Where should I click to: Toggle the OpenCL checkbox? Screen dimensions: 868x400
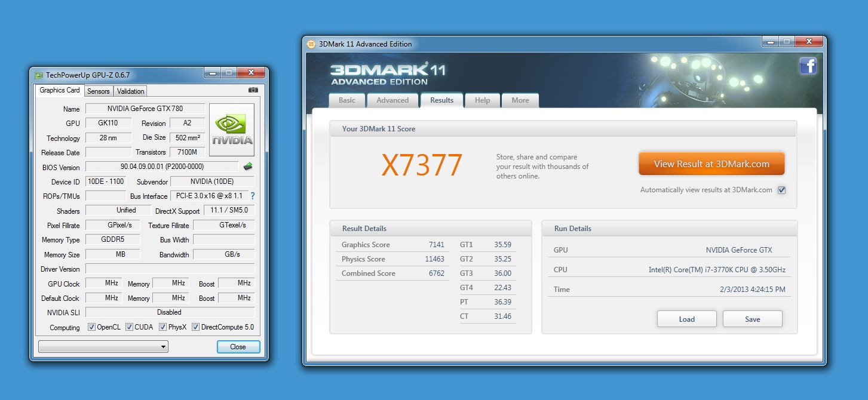(x=91, y=327)
